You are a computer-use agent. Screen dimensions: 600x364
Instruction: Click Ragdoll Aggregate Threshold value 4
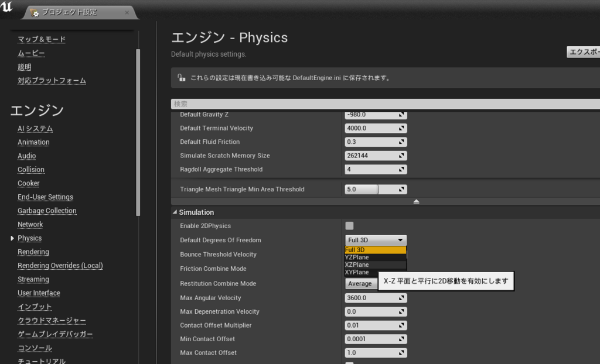tap(376, 169)
